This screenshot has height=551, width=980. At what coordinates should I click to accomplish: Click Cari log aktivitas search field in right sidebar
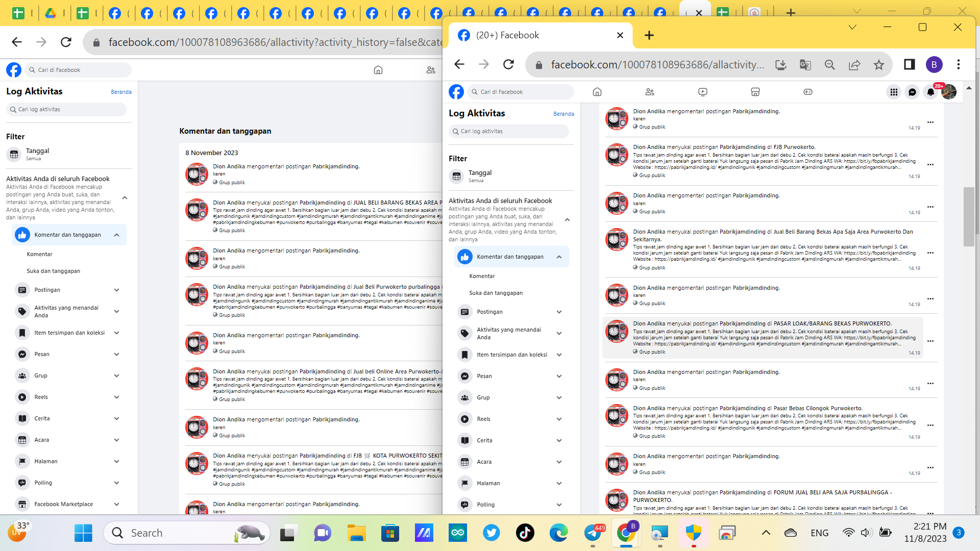pyautogui.click(x=509, y=131)
